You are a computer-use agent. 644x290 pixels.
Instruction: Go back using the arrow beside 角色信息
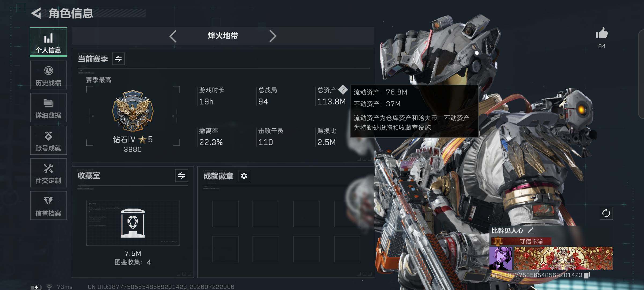click(x=36, y=13)
